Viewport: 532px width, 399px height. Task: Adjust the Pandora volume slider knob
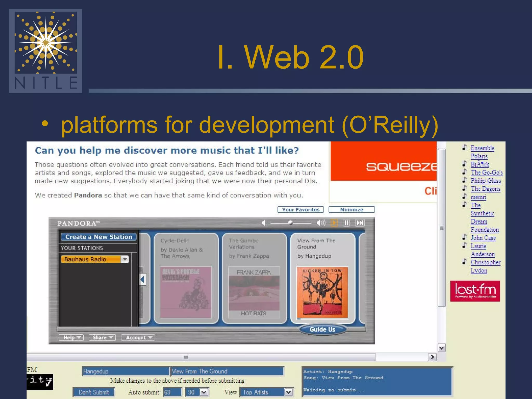click(x=290, y=223)
